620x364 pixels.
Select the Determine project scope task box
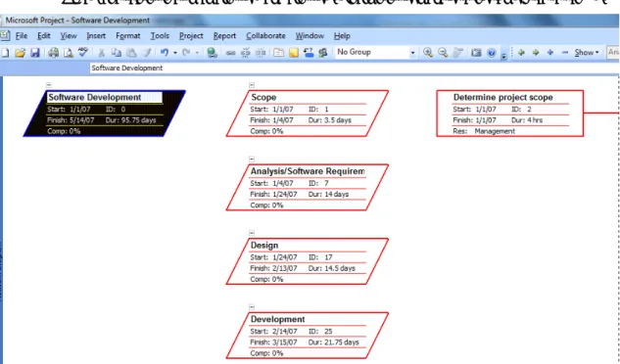pos(510,114)
